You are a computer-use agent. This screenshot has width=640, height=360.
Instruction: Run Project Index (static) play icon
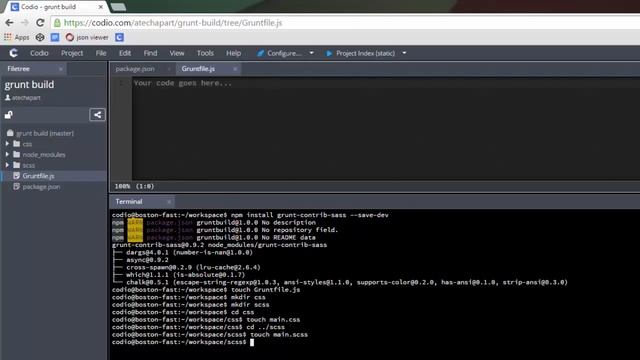(x=329, y=53)
